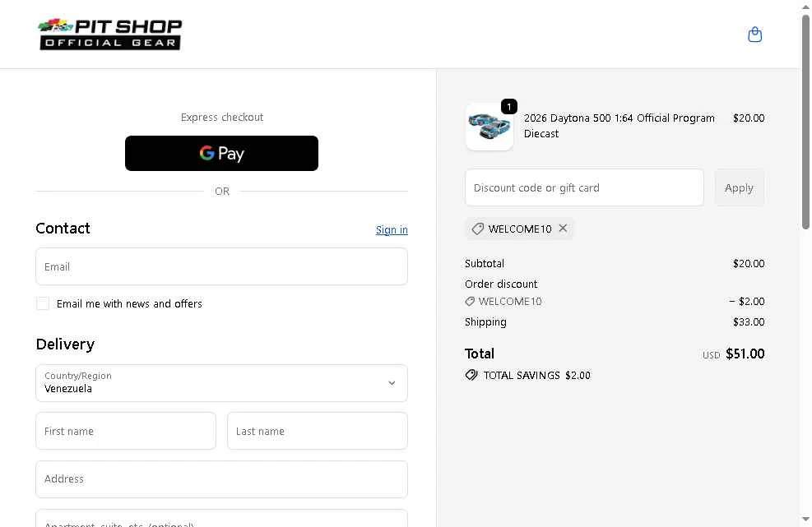The height and width of the screenshot is (527, 812).
Task: Click the page vertical scrollbar thumb
Action: pyautogui.click(x=805, y=122)
